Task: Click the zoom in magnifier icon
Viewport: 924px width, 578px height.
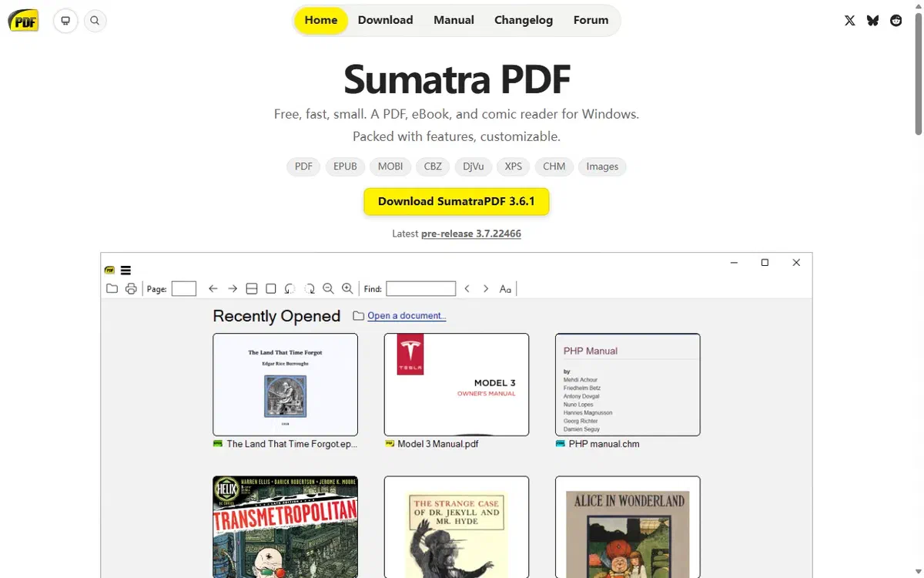Action: tap(347, 288)
